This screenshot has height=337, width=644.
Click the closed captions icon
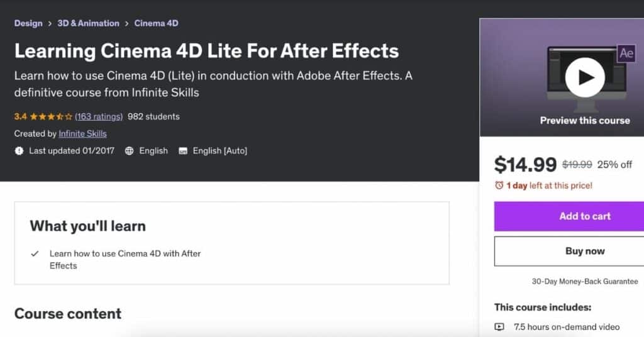pos(183,151)
